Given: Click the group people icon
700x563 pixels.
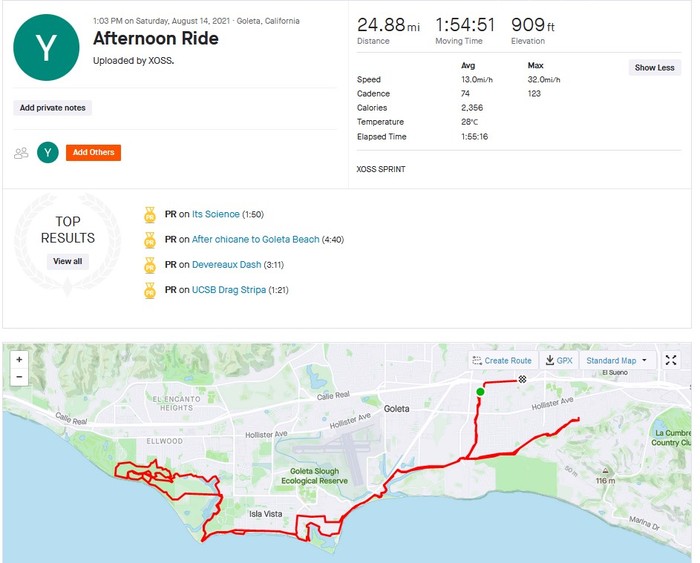Looking at the screenshot, I should (x=21, y=153).
